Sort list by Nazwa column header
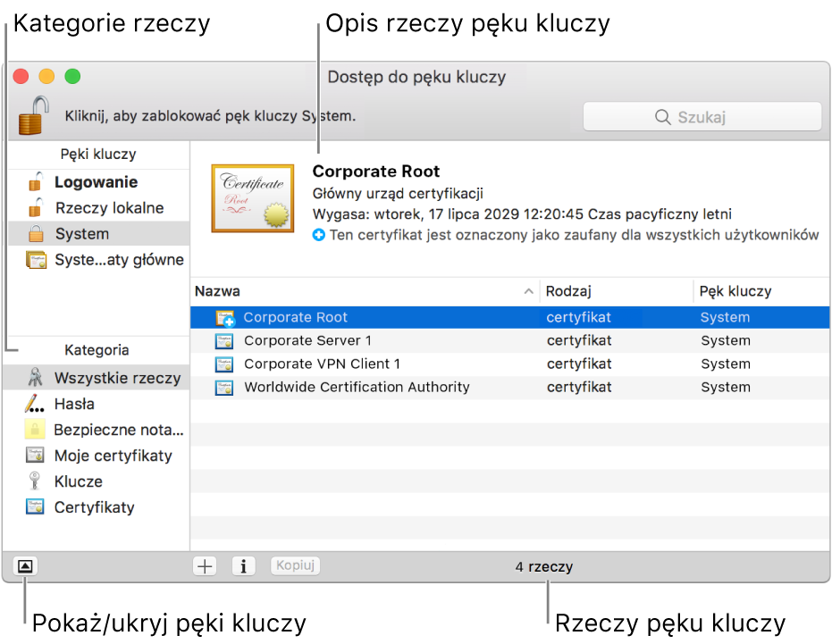The height and width of the screenshot is (644, 832). tap(357, 291)
